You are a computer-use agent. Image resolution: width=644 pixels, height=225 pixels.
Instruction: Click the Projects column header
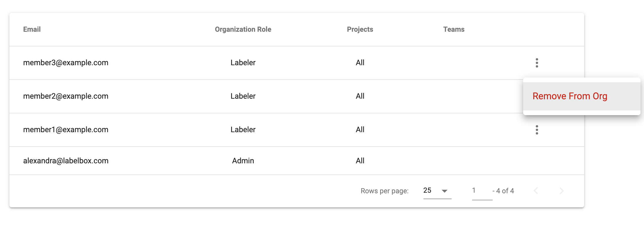[360, 29]
